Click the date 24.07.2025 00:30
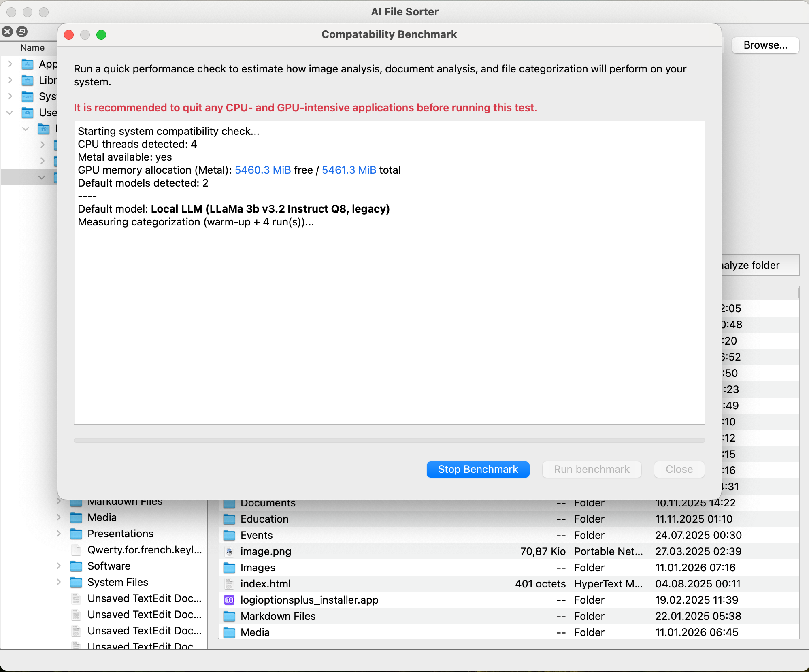This screenshot has width=809, height=672. [x=698, y=535]
